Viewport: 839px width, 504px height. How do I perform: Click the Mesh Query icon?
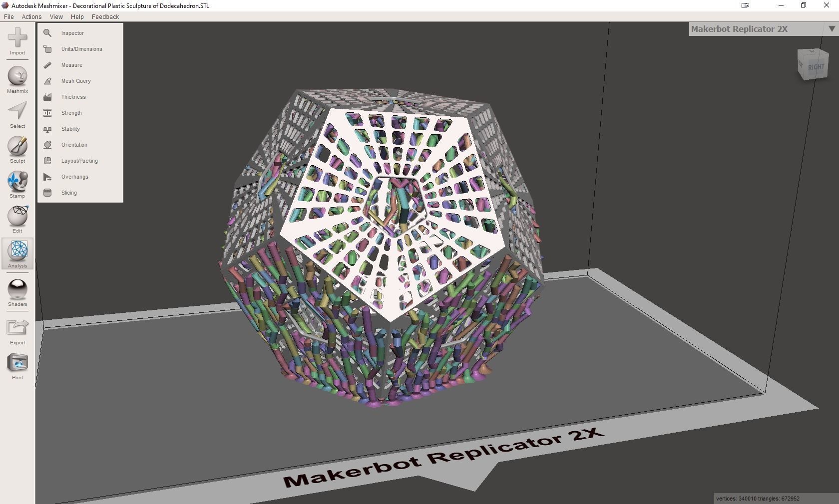[47, 81]
